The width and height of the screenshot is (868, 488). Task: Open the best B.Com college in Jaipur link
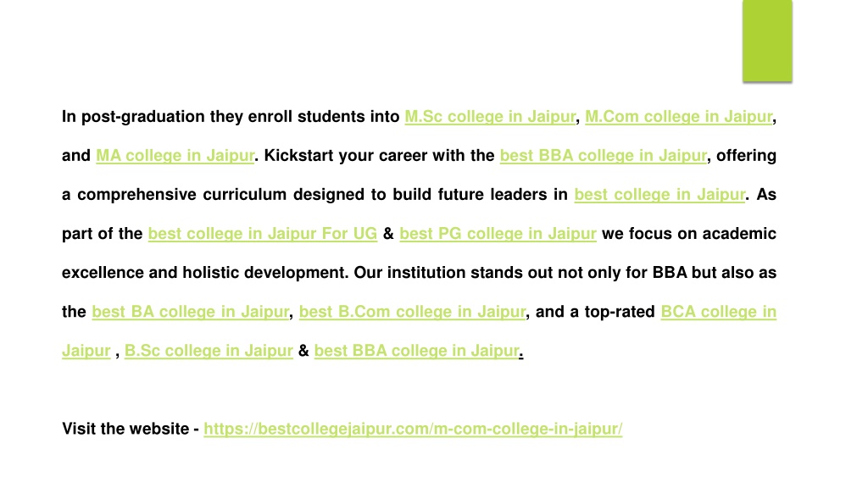click(413, 312)
